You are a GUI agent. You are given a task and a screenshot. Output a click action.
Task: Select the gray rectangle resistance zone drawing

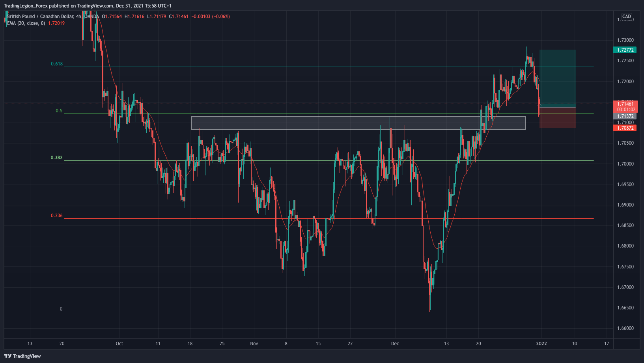pyautogui.click(x=358, y=123)
